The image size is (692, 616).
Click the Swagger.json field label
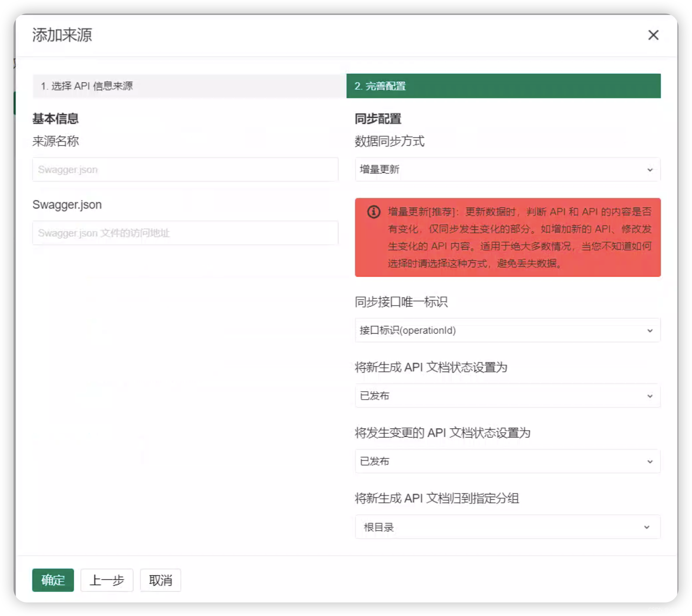(67, 205)
